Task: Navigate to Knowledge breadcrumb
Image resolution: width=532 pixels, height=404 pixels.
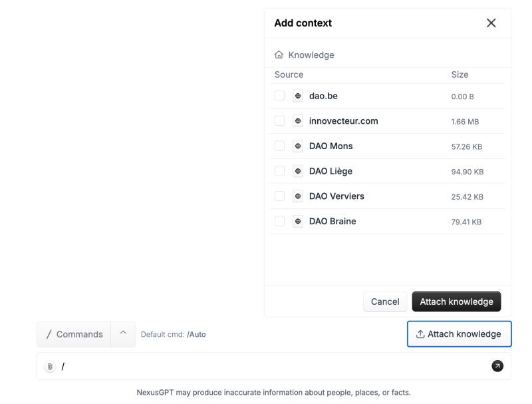Action: pos(311,55)
